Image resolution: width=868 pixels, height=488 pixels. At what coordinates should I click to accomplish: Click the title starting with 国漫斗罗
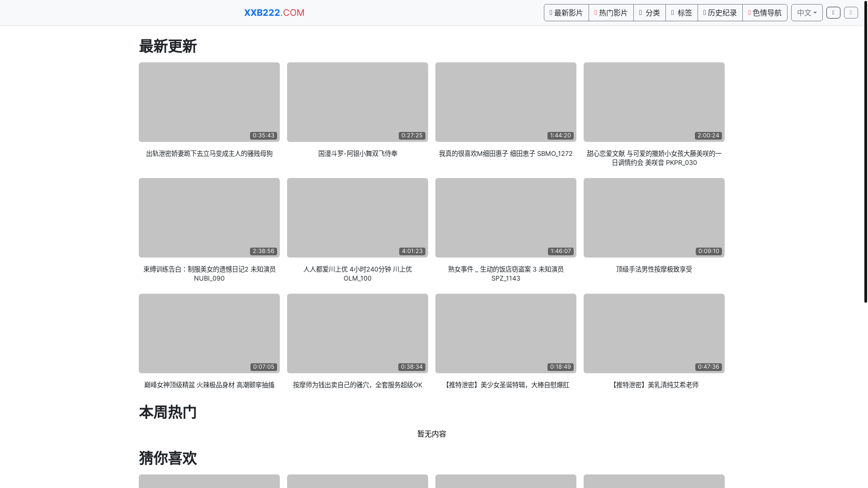click(358, 154)
